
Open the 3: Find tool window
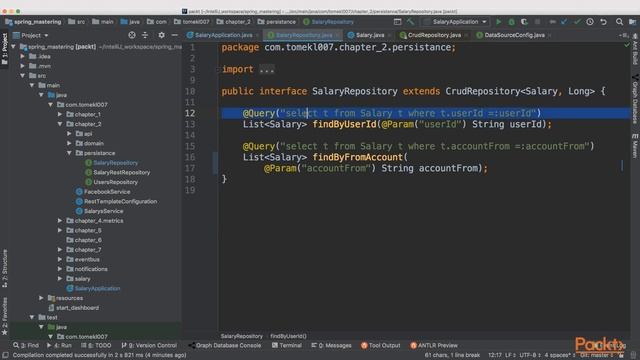click(x=26, y=345)
